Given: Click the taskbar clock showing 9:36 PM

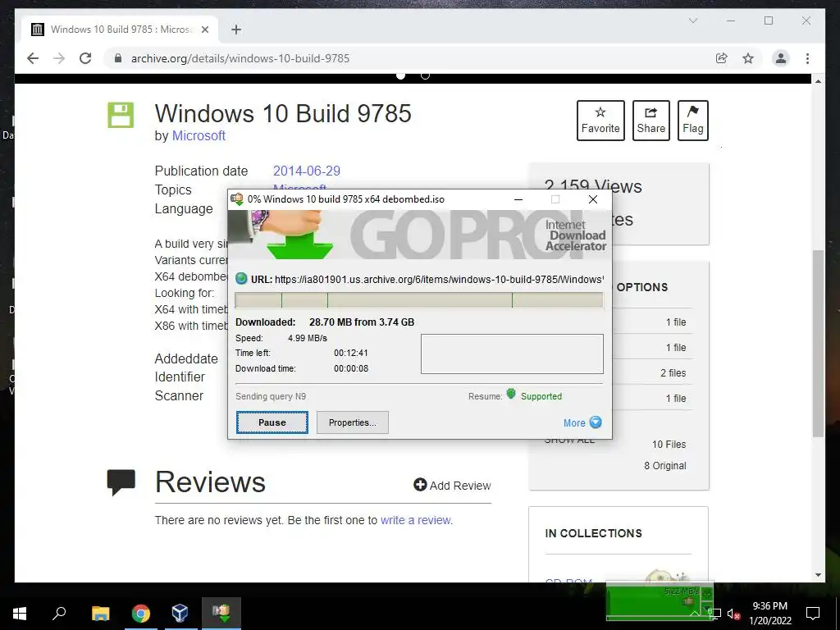Looking at the screenshot, I should point(769,614).
